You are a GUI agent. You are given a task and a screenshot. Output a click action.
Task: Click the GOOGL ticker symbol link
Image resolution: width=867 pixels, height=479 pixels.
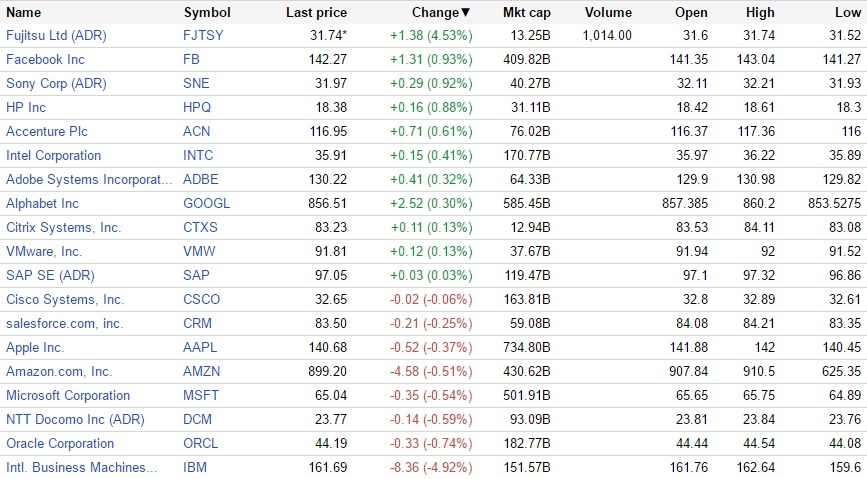(207, 203)
